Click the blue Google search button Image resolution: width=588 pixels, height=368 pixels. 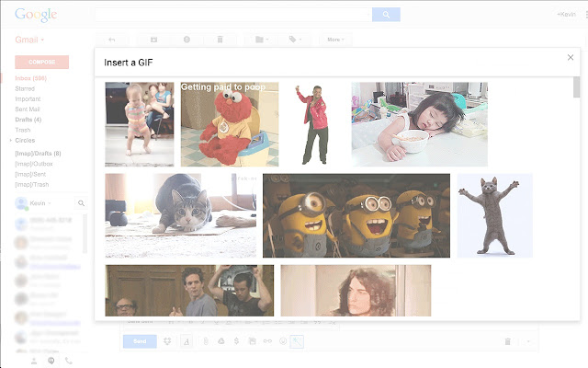pos(386,15)
